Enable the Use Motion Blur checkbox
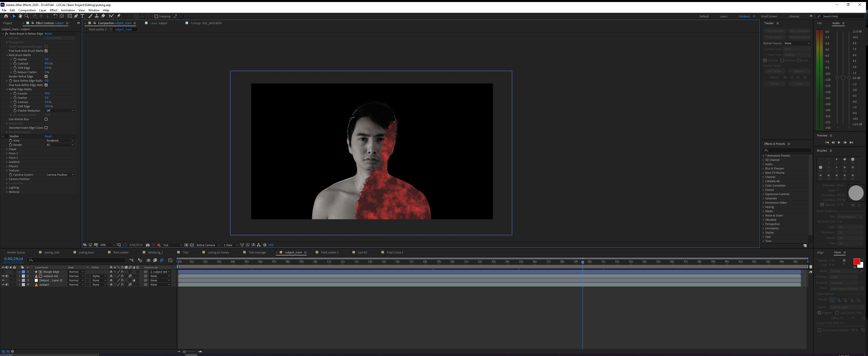The image size is (868, 356). coord(46,119)
